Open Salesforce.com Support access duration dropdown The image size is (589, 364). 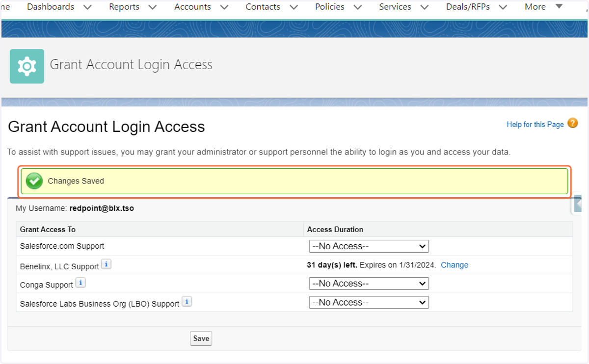pos(369,246)
